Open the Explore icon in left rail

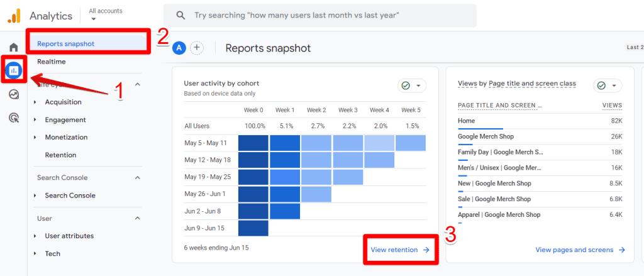pos(14,94)
